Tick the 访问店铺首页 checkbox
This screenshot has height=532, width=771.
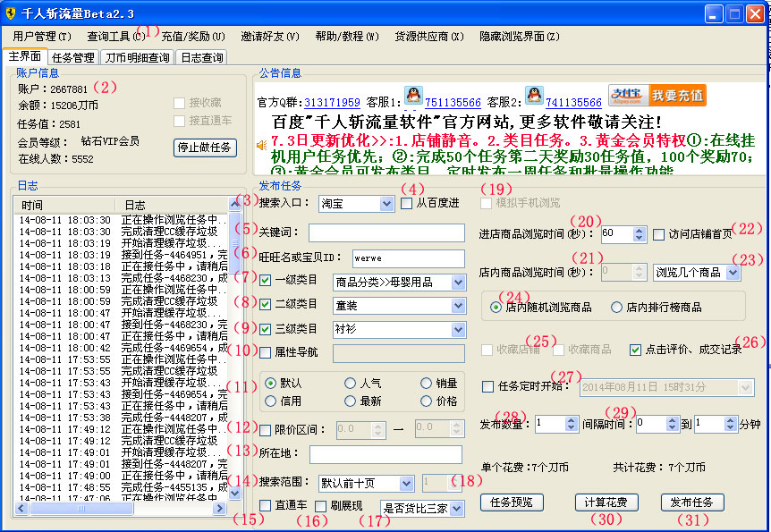pyautogui.click(x=659, y=234)
